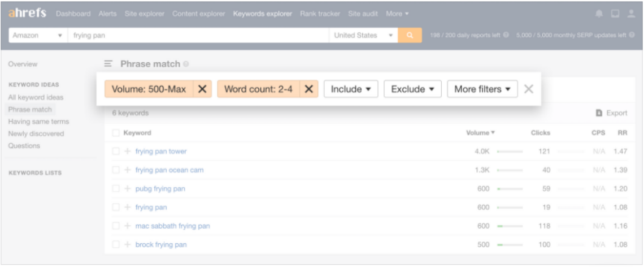The width and height of the screenshot is (644, 267).
Task: Check the pubg frying pan row
Action: [x=116, y=189]
